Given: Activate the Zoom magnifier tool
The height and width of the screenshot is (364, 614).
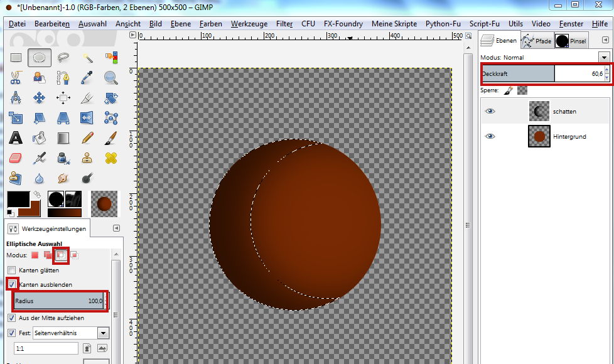Looking at the screenshot, I should pos(111,78).
